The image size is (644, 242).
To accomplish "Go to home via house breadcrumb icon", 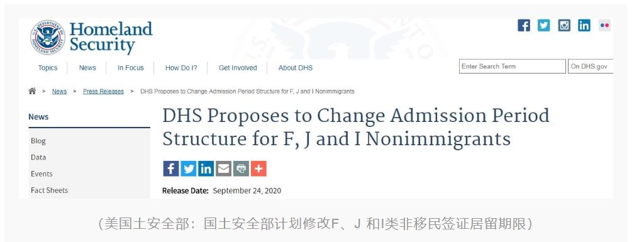I will (32, 91).
